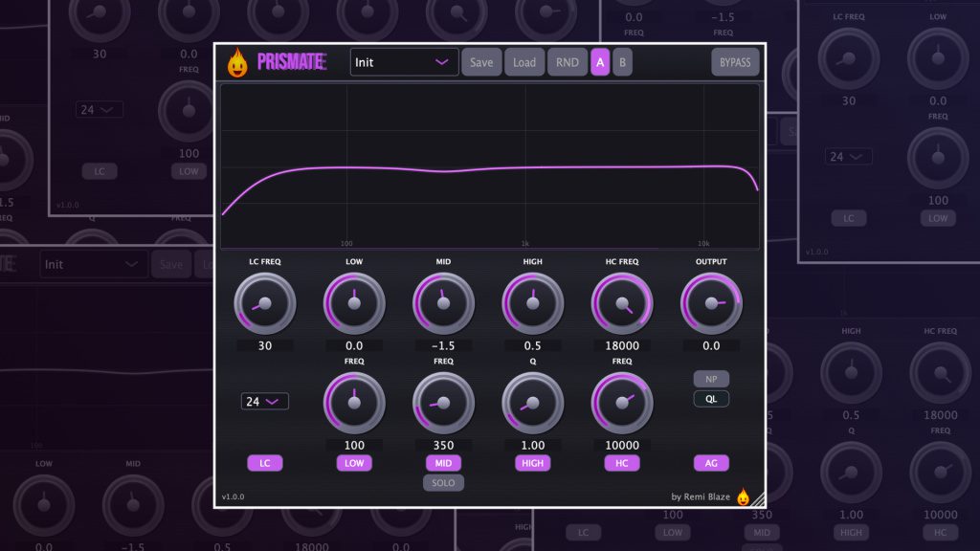Open the 24 slope dropdown

click(x=264, y=401)
